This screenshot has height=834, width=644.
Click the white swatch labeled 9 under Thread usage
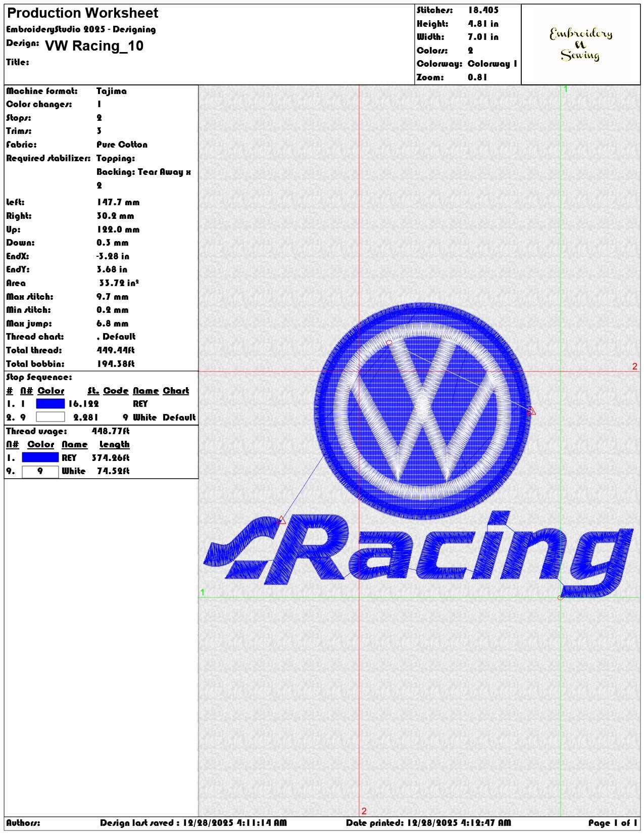coord(40,471)
